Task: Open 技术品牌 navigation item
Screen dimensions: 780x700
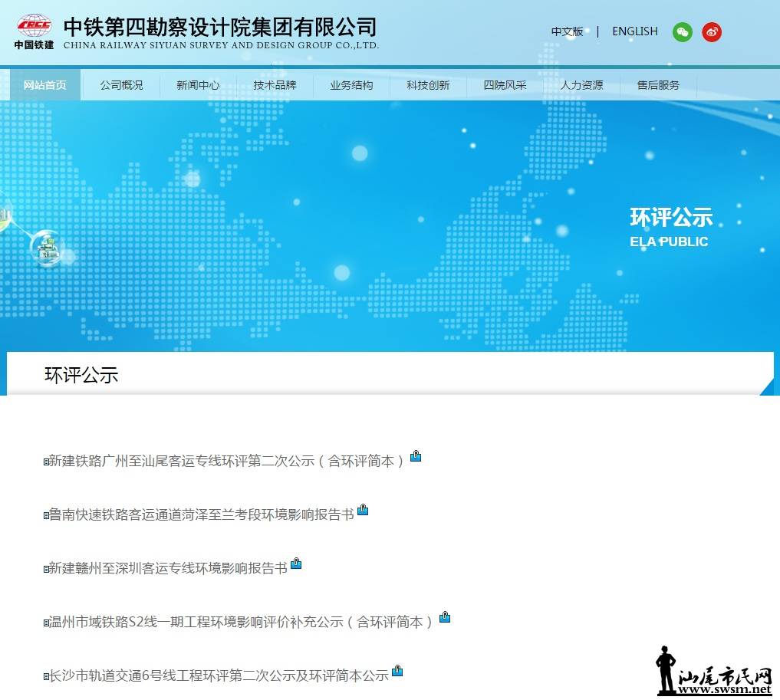Action: point(275,85)
